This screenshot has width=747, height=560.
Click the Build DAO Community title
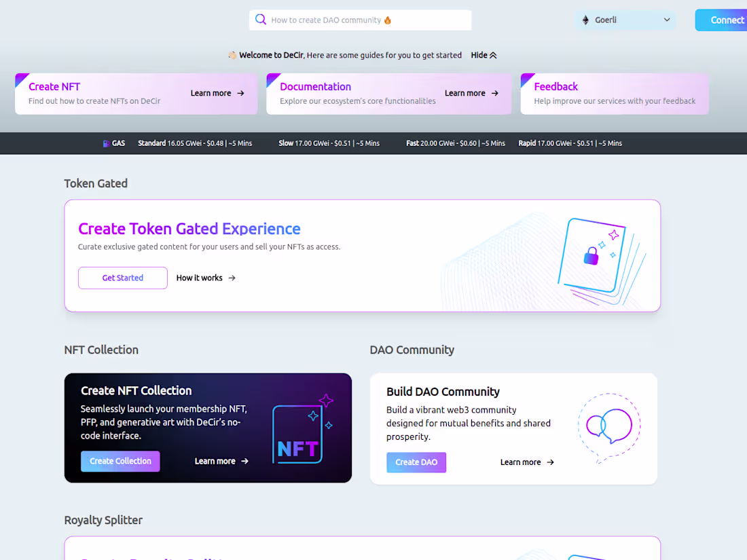coord(443,392)
